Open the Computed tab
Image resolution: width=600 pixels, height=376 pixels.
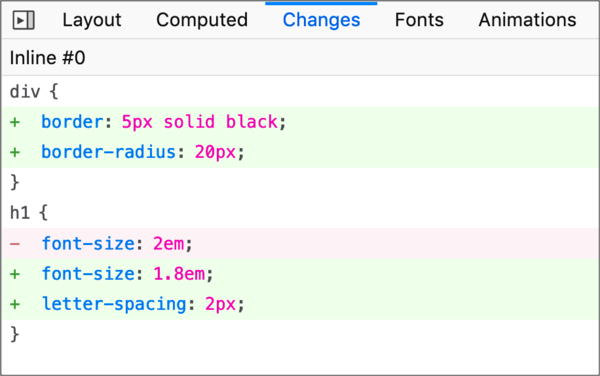[202, 20]
